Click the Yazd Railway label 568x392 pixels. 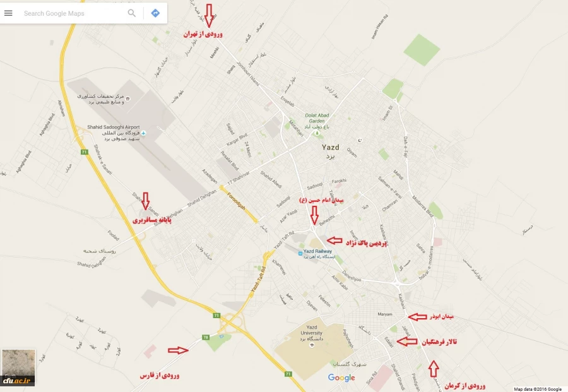pos(317,251)
